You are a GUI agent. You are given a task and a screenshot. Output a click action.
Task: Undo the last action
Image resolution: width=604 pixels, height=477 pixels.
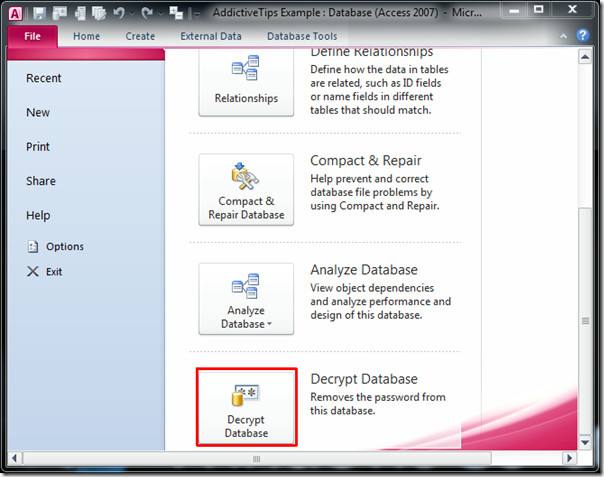click(x=119, y=13)
